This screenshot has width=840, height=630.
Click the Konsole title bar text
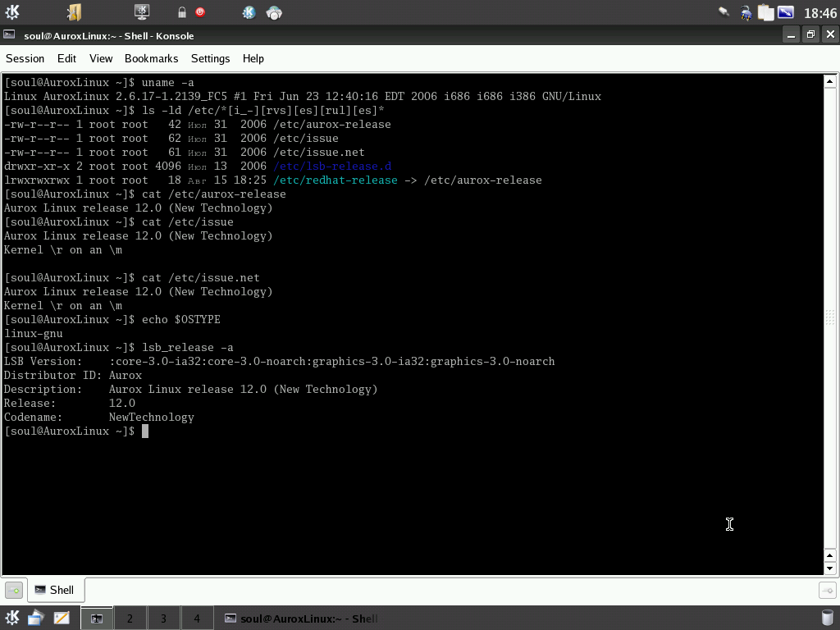click(109, 36)
